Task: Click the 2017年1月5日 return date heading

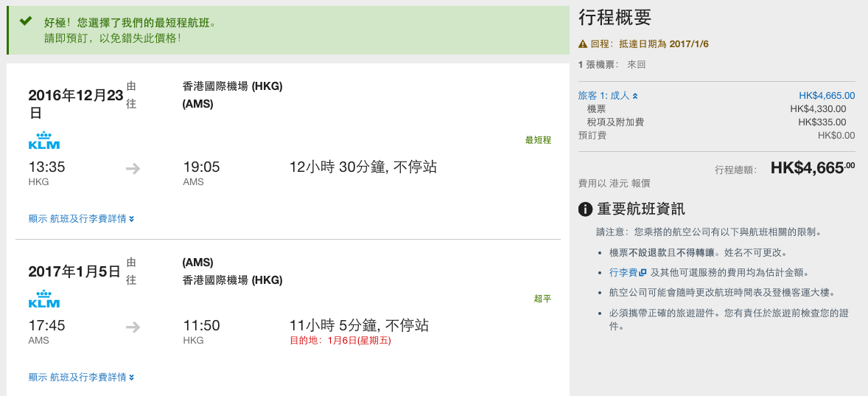Action: click(x=74, y=271)
